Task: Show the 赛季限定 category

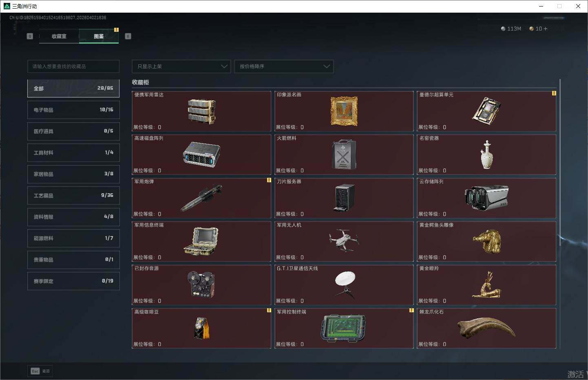Action: [x=73, y=281]
